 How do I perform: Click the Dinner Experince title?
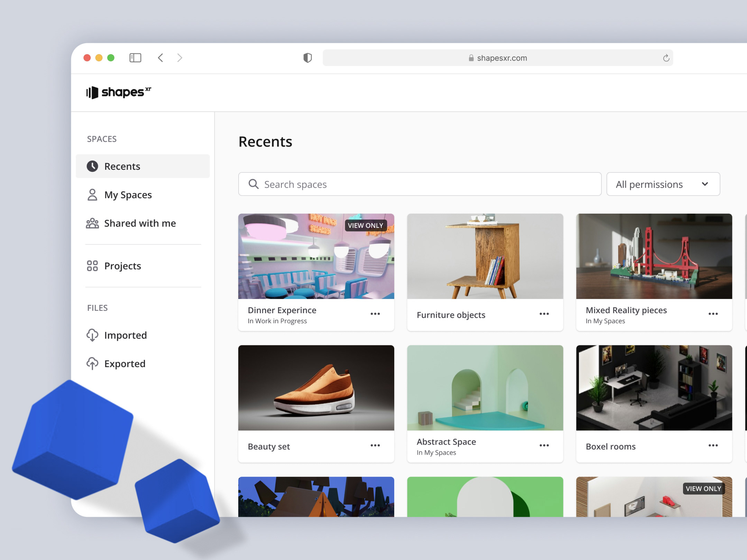pos(282,310)
